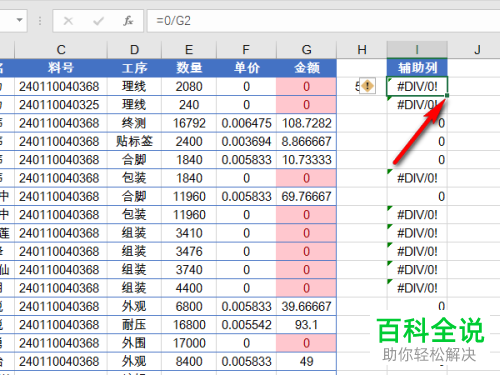Select quantity cell 3410

[x=189, y=233]
